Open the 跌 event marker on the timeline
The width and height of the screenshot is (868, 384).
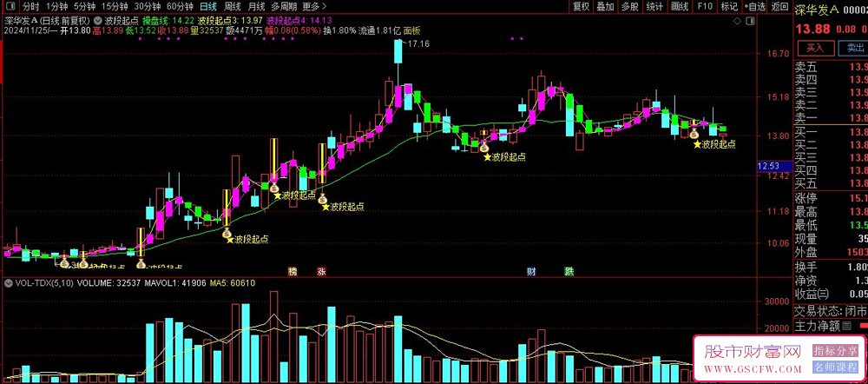pos(569,272)
